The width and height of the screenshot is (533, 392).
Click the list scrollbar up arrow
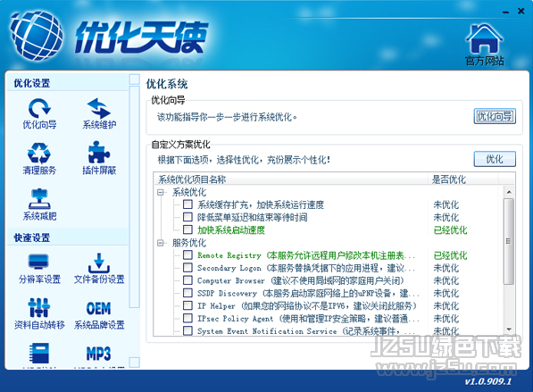[509, 192]
